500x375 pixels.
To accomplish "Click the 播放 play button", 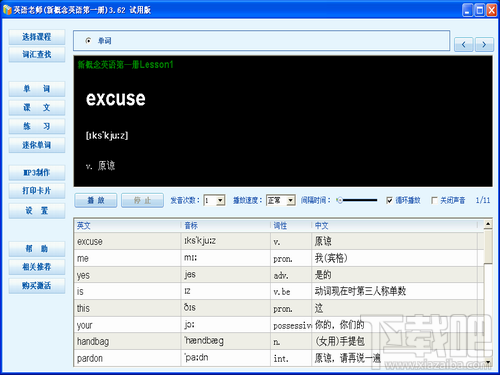I will pos(96,200).
